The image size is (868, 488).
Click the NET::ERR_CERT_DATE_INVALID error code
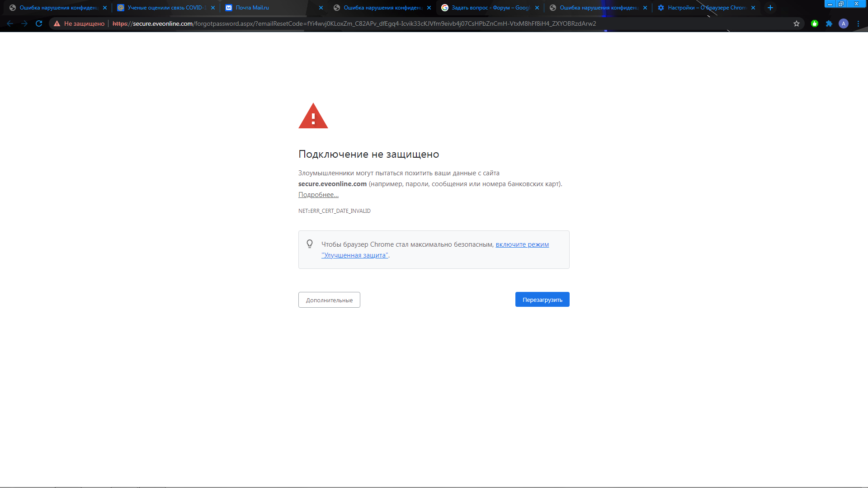point(334,211)
